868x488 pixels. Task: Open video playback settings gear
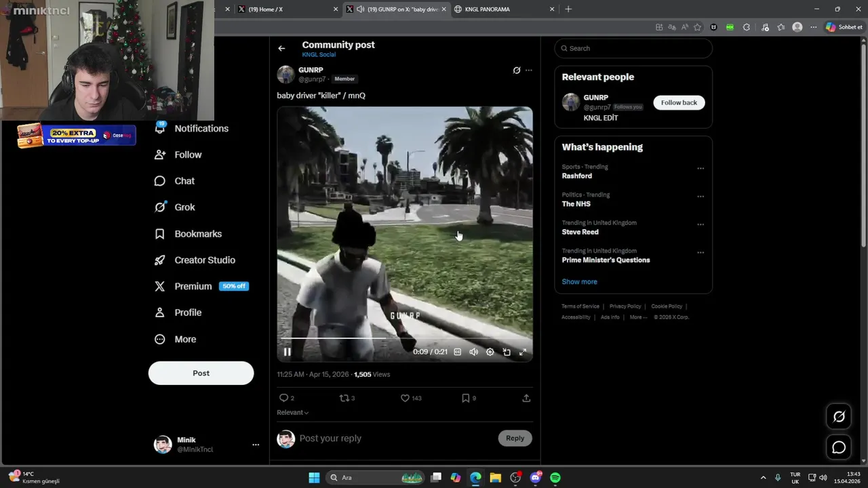(490, 352)
